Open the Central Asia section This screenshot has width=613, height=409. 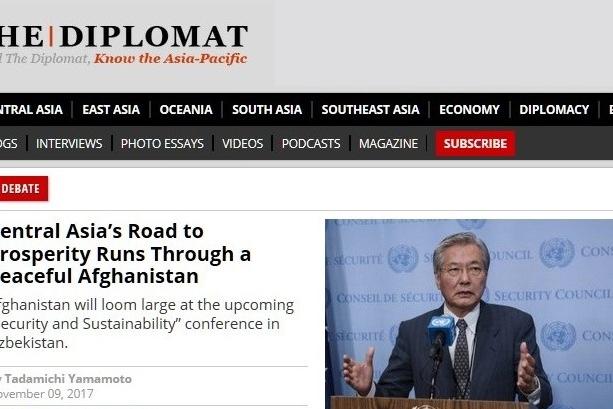coord(31,109)
